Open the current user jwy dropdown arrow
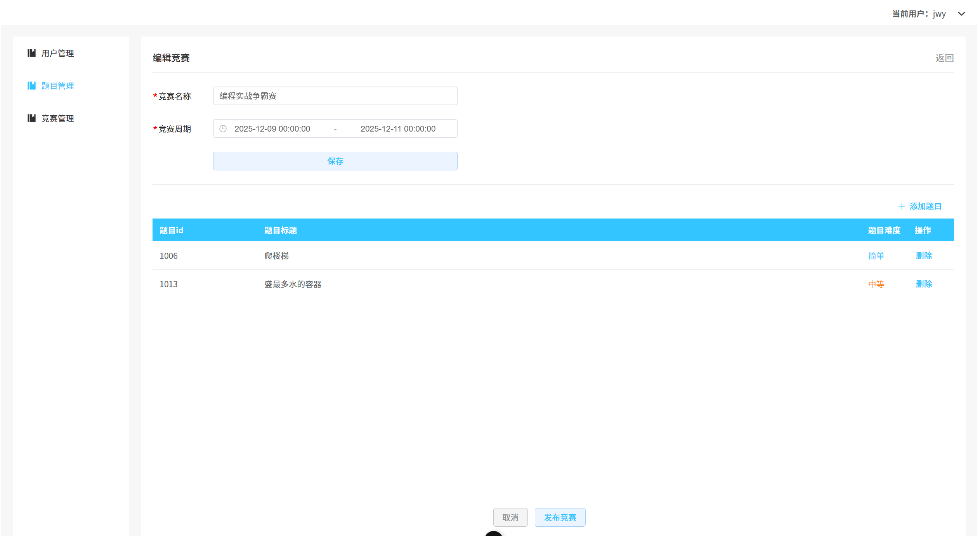This screenshot has width=980, height=536. [962, 14]
